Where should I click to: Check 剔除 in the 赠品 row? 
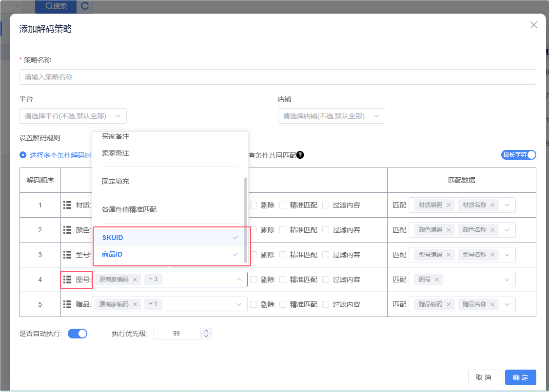pyautogui.click(x=254, y=304)
